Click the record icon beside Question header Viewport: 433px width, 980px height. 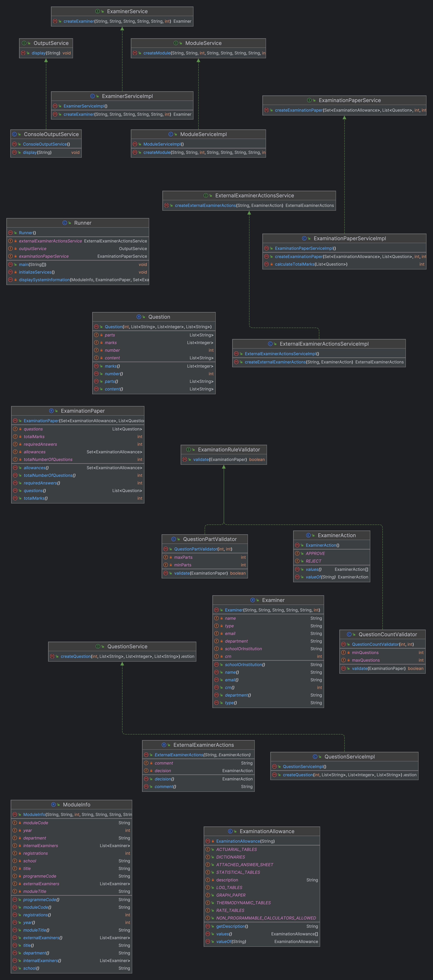139,317
